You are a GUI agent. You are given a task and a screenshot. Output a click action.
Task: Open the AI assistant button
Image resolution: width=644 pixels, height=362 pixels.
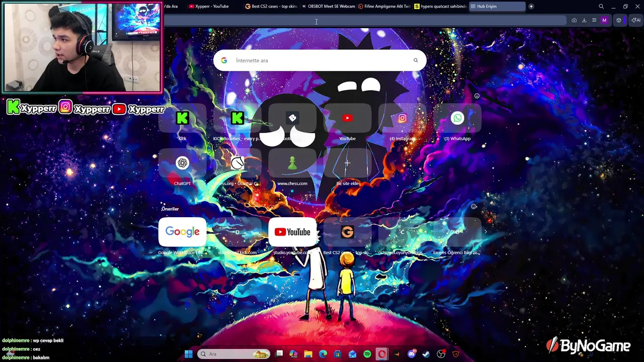click(x=636, y=20)
